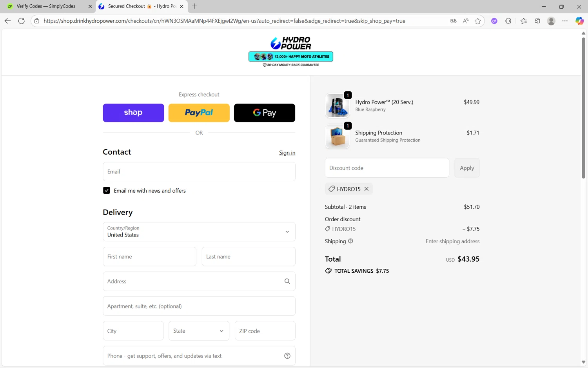
Task: Focus the ZIP code field
Action: point(265,331)
